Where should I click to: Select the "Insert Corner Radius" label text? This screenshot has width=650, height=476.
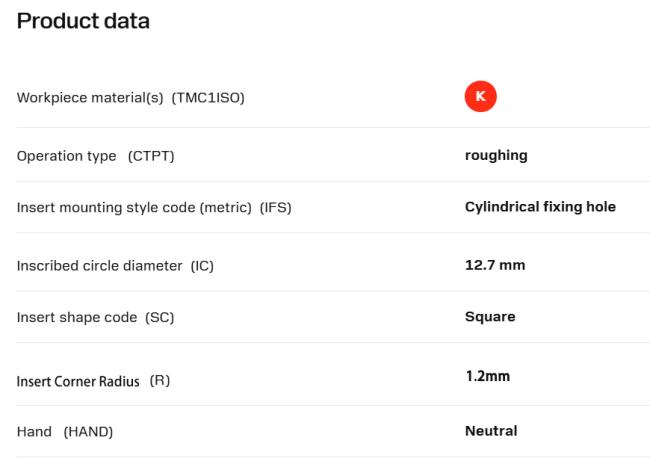click(x=79, y=380)
